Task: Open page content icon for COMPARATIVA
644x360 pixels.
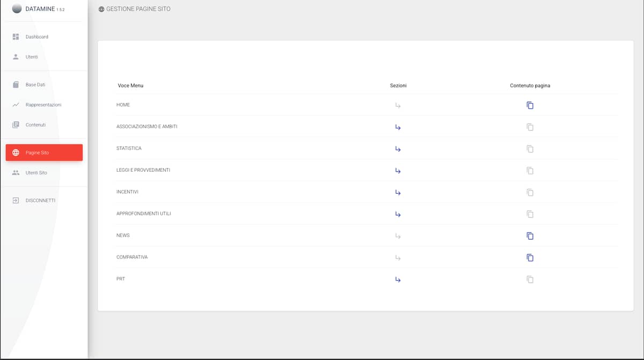Action: point(530,258)
